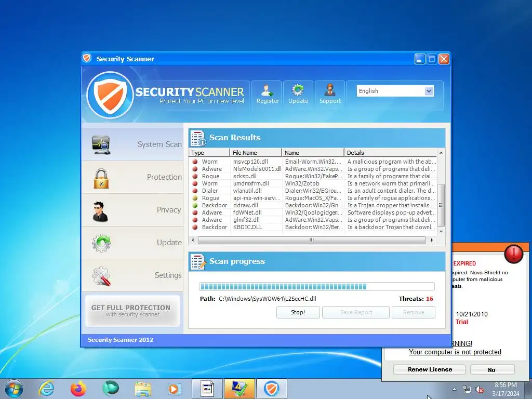Click the Dialer type cell
The height and width of the screenshot is (399, 532).
pos(210,191)
